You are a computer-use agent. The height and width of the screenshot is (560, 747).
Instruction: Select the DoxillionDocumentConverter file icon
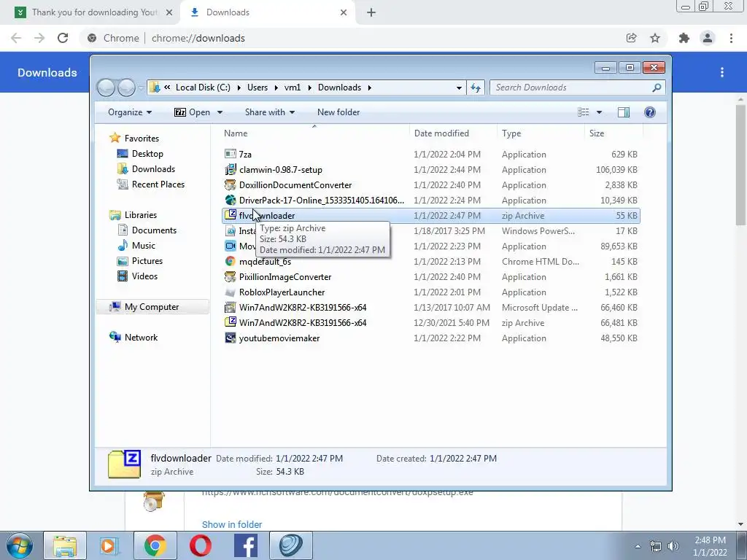230,184
